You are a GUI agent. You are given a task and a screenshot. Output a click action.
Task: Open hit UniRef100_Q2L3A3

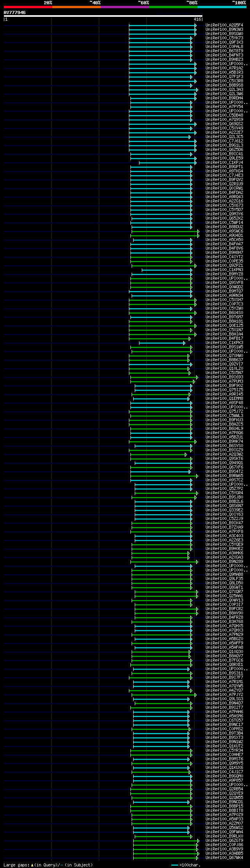(x=224, y=90)
